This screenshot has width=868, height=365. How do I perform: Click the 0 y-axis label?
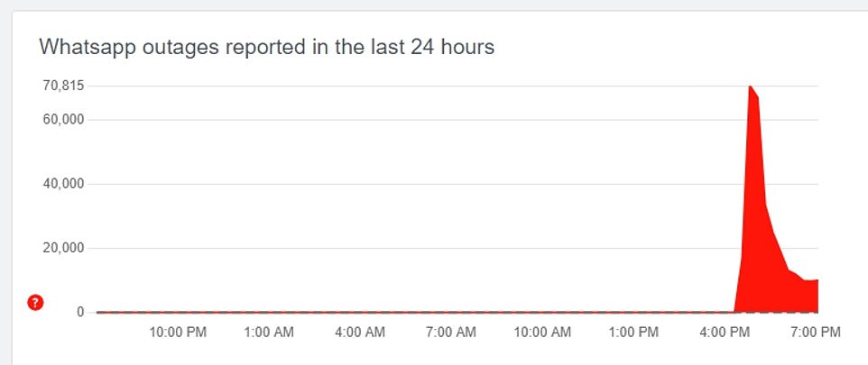(80, 312)
